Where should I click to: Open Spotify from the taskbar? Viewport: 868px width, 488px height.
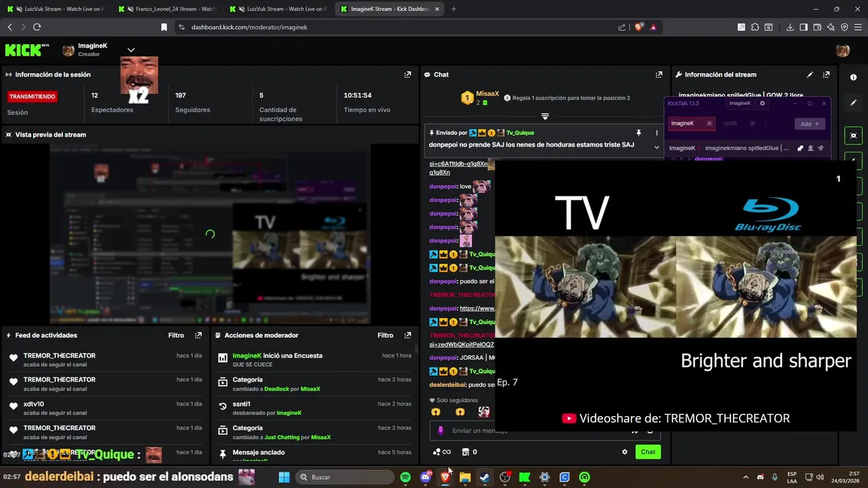point(406,477)
